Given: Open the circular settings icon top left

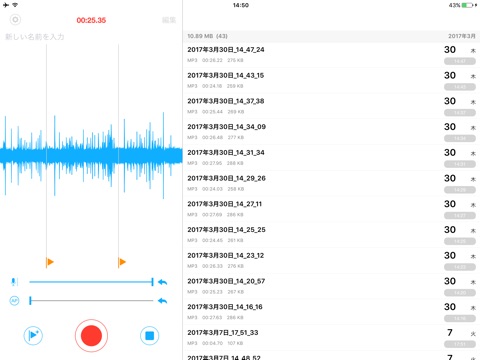Looking at the screenshot, I should pos(15,20).
